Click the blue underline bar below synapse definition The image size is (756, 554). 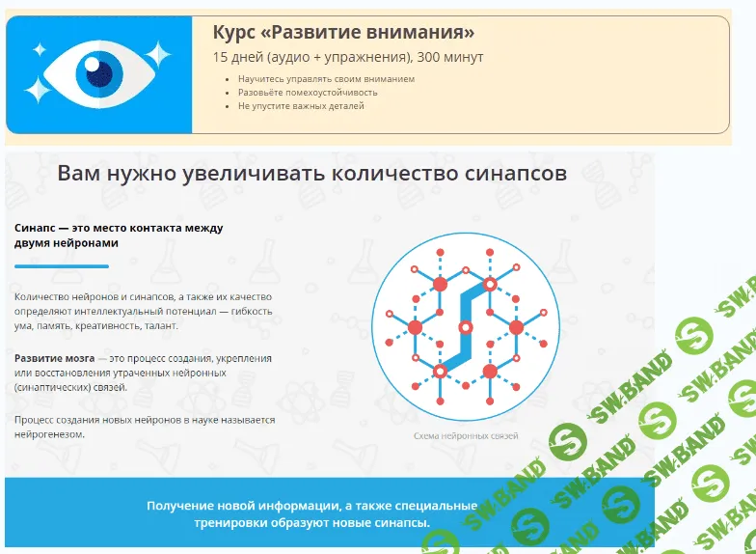click(x=62, y=266)
